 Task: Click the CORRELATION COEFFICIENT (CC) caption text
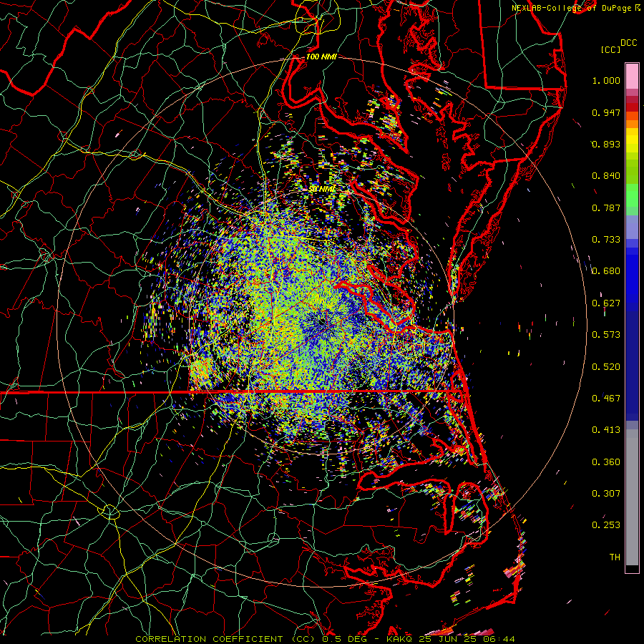click(x=225, y=639)
